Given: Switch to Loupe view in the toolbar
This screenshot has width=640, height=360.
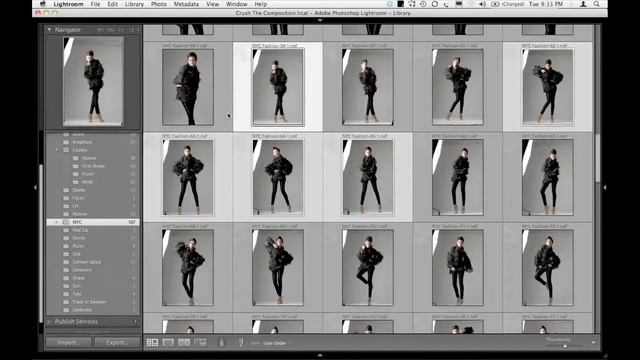Looking at the screenshot, I should (x=168, y=342).
